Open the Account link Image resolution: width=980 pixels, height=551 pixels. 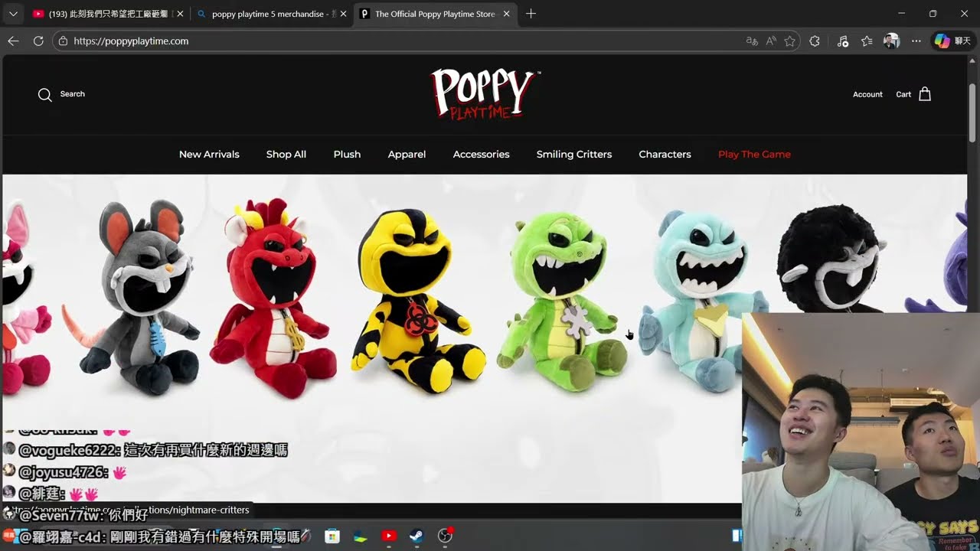pyautogui.click(x=867, y=95)
